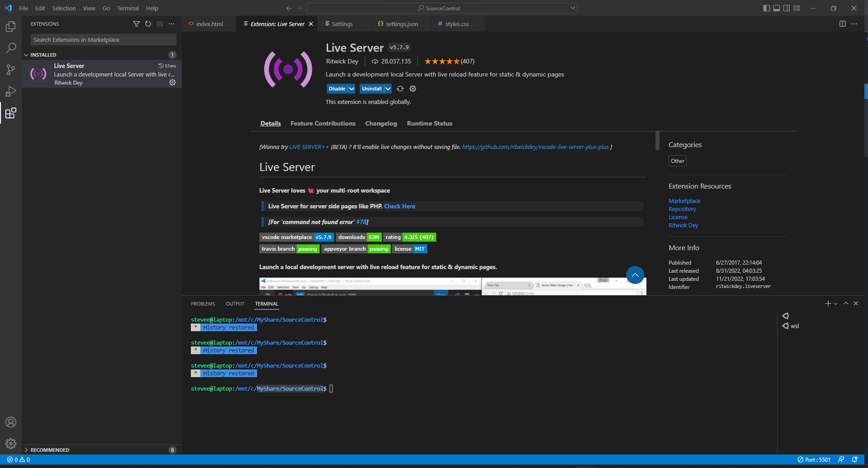Open the Search view in activity bar

[11, 48]
